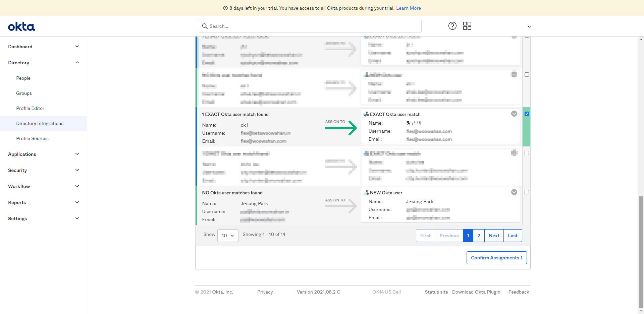
Task: Select page 1 button
Action: pyautogui.click(x=468, y=236)
